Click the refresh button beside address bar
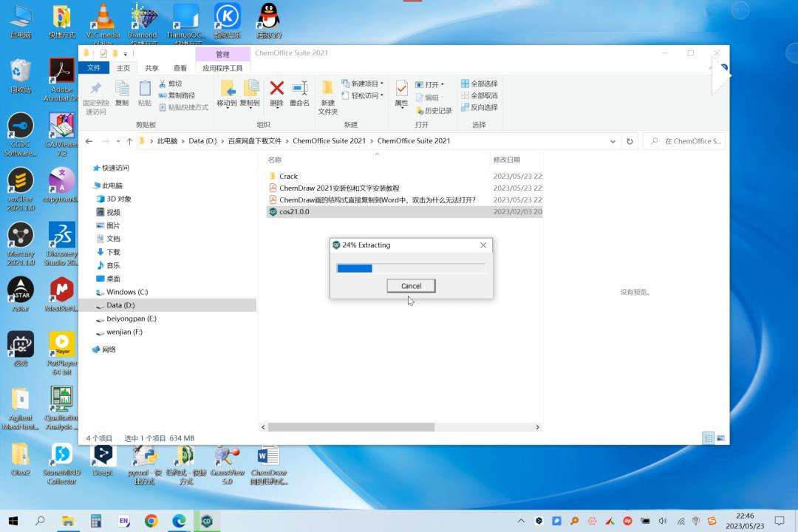The image size is (798, 532). point(630,141)
